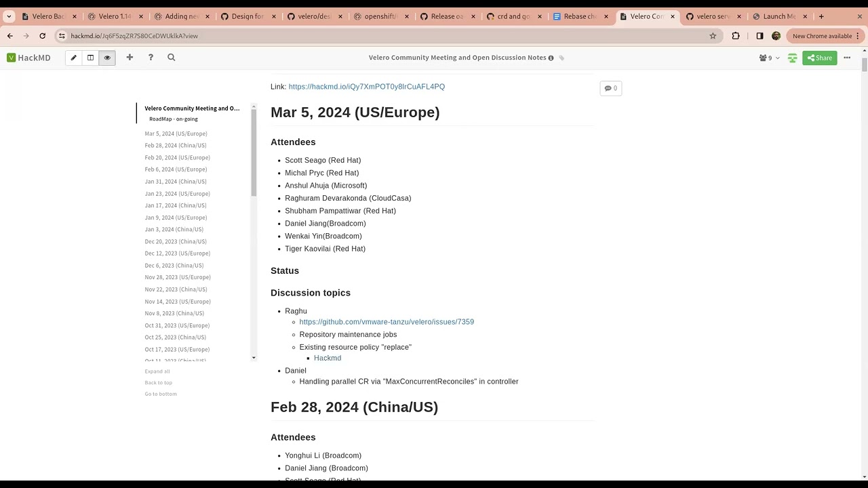This screenshot has width=868, height=488.
Task: Open the Chrome profile avatar
Action: tap(776, 36)
